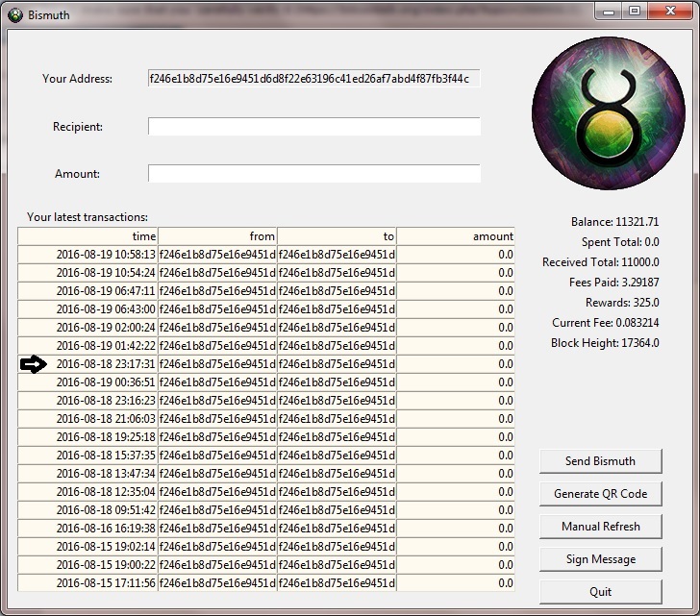Select the 2016-08-18 23:17:31 time cell

[x=87, y=364]
